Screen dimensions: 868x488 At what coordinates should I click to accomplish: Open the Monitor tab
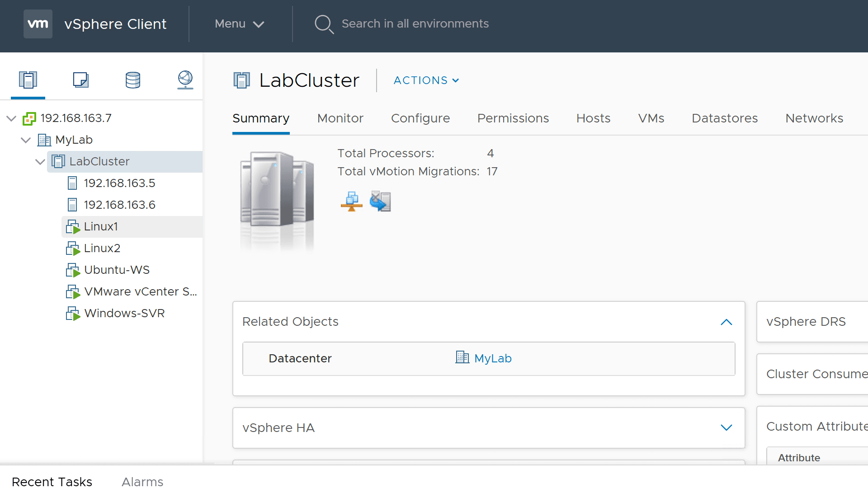click(340, 118)
